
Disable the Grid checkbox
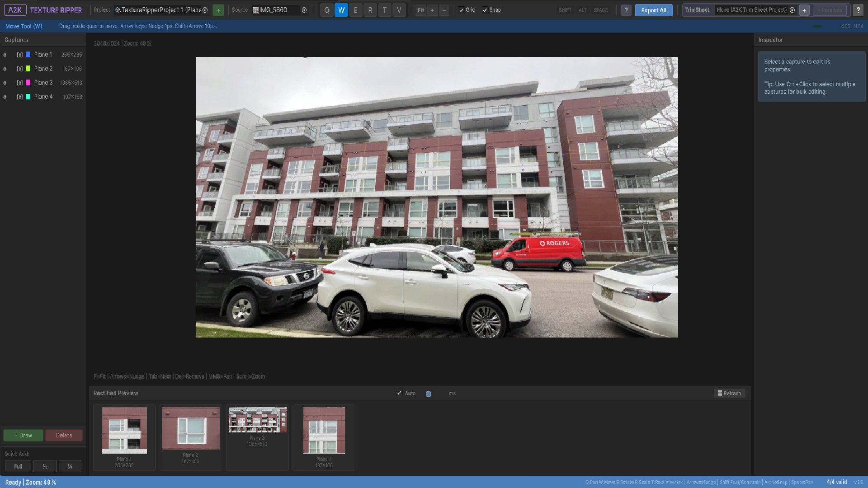(x=462, y=10)
